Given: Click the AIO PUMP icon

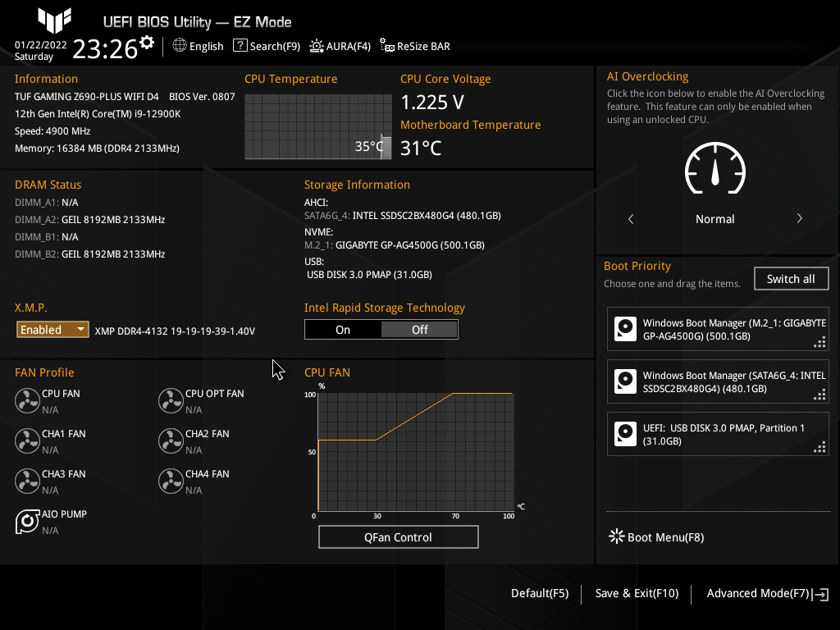Looking at the screenshot, I should tap(27, 521).
